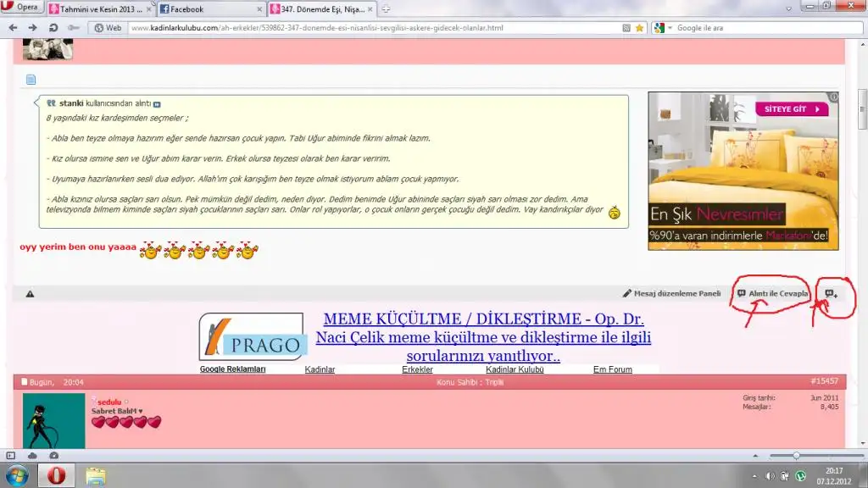Toggle the multi-quote icon beside Alıntı ile Cevapla
This screenshot has width=868, height=488.
(x=831, y=294)
